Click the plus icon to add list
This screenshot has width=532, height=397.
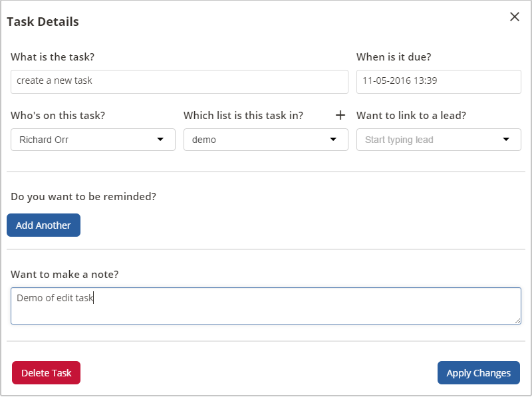tap(340, 115)
